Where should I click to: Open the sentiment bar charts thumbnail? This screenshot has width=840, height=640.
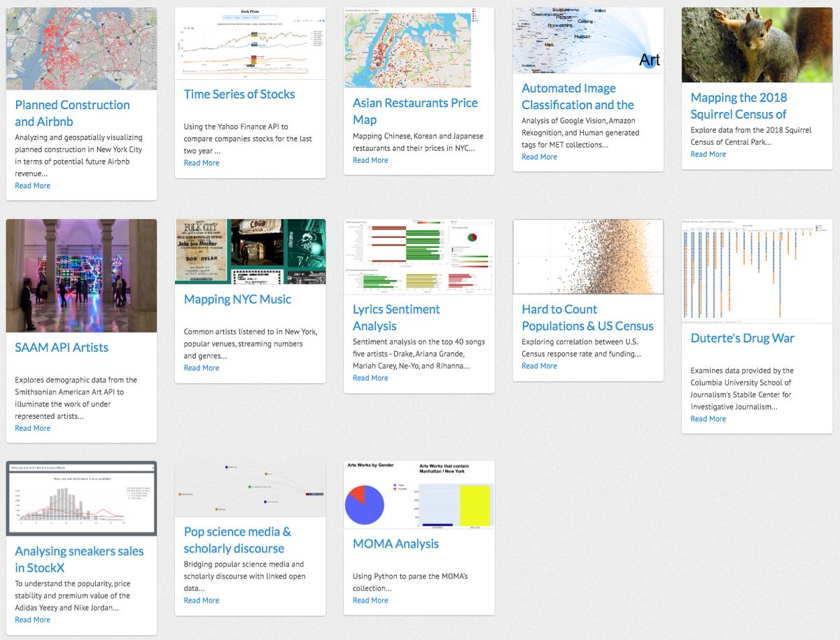click(x=419, y=257)
